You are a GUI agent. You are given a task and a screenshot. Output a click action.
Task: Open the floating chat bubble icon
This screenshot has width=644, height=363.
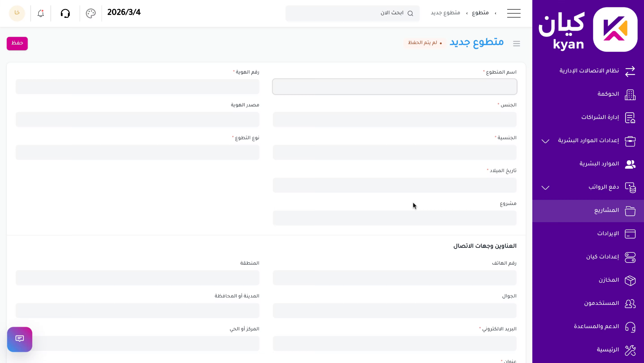tap(20, 339)
